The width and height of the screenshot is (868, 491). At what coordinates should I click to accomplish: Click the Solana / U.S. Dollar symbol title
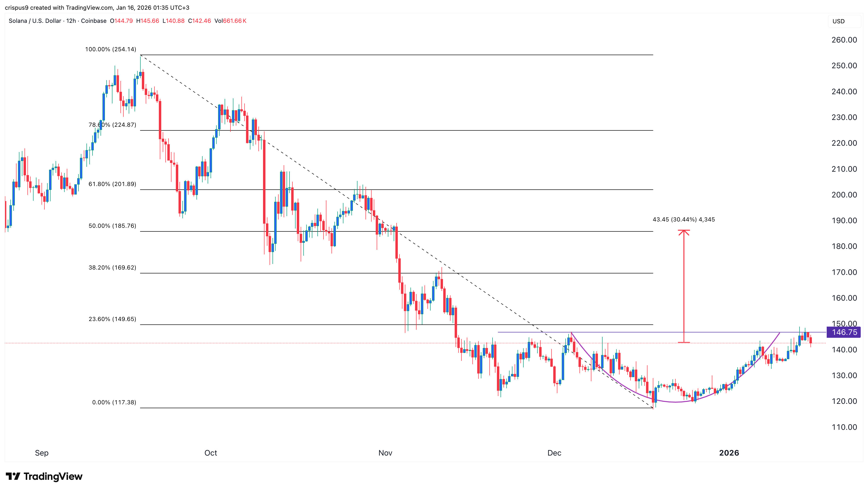pos(35,21)
